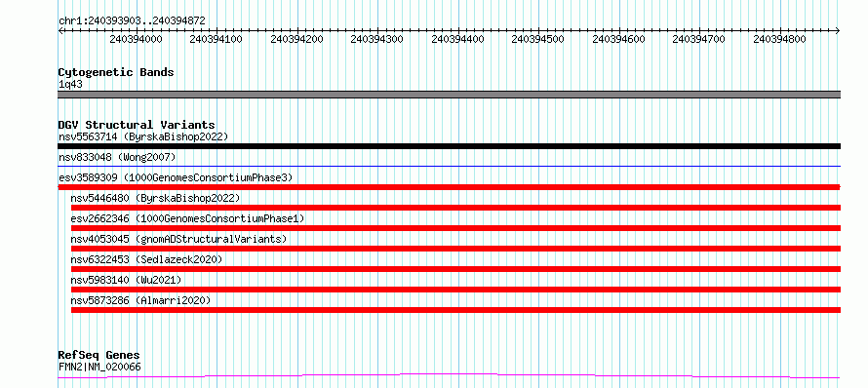Click ruler position 240394700
868x388 pixels.
tap(699, 40)
